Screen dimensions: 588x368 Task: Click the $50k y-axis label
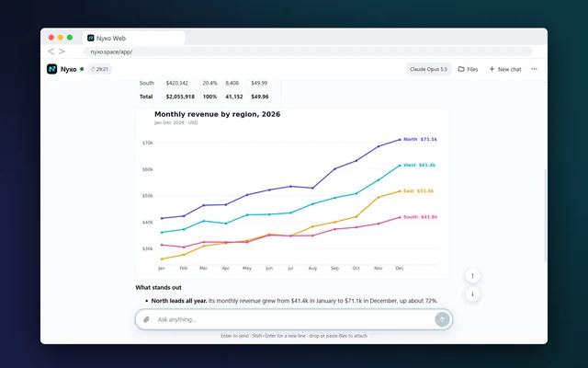tap(148, 196)
